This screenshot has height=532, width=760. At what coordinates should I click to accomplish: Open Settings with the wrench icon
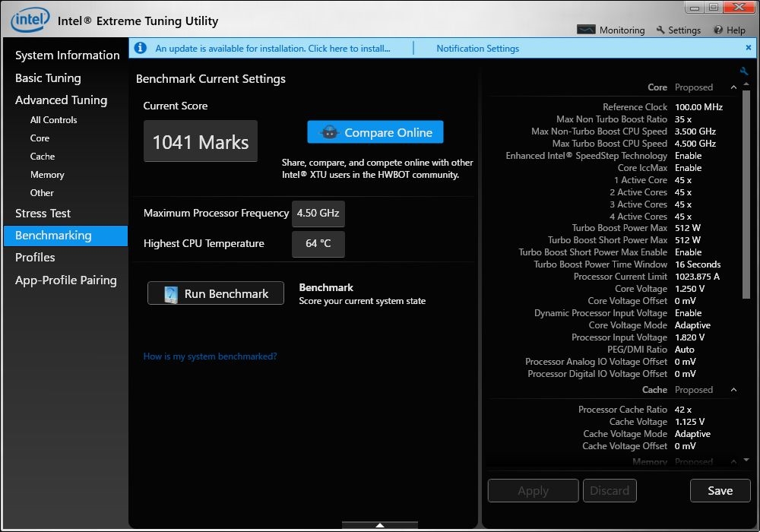(x=678, y=30)
